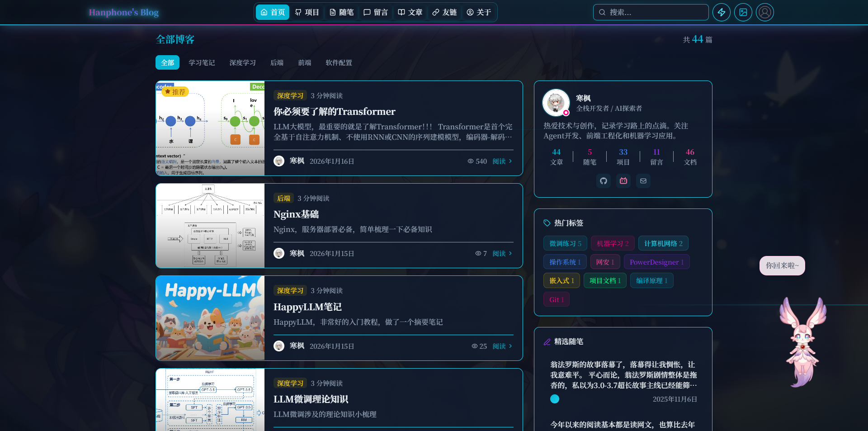The width and height of the screenshot is (868, 431).
Task: Click the 寒枫 profile avatar in sidebar
Action: pos(556,102)
